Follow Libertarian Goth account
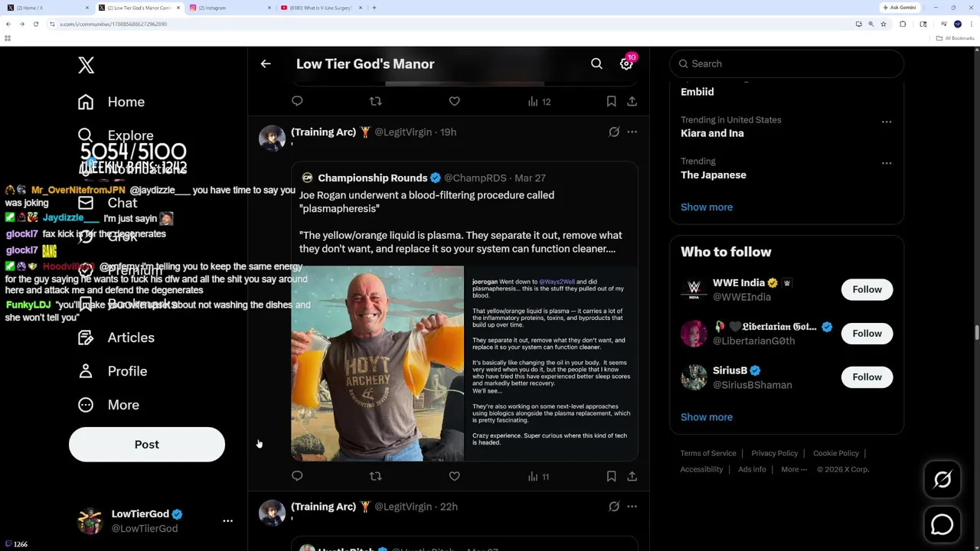The height and width of the screenshot is (551, 980). (x=867, y=333)
